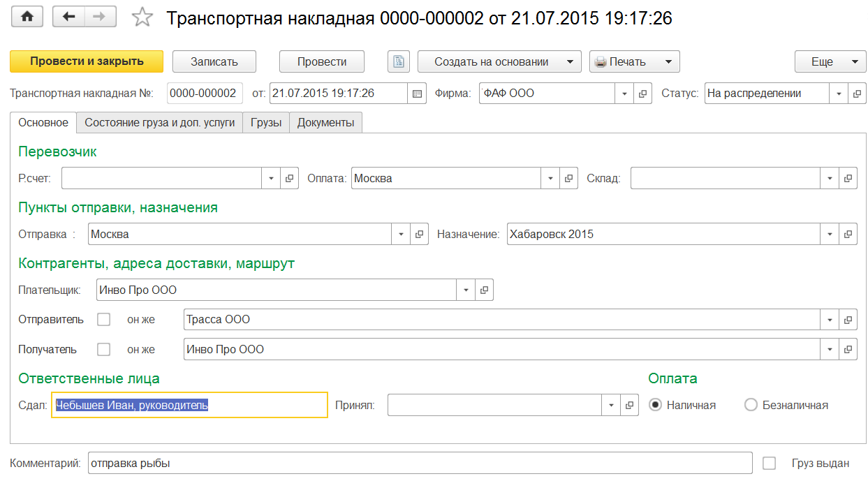Enable the 'Груз выдан' checkbox

(770, 463)
